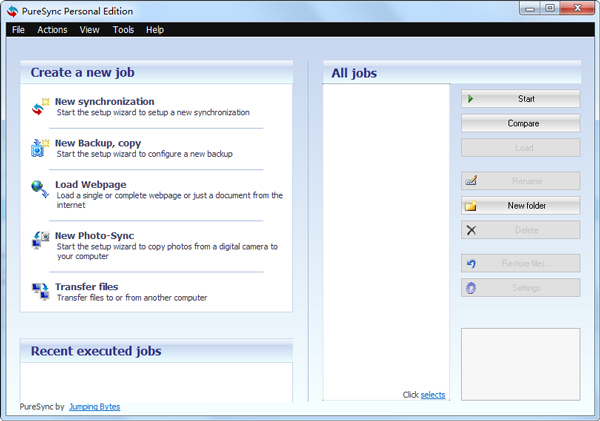Click the PureSync logo in title bar

point(12,10)
